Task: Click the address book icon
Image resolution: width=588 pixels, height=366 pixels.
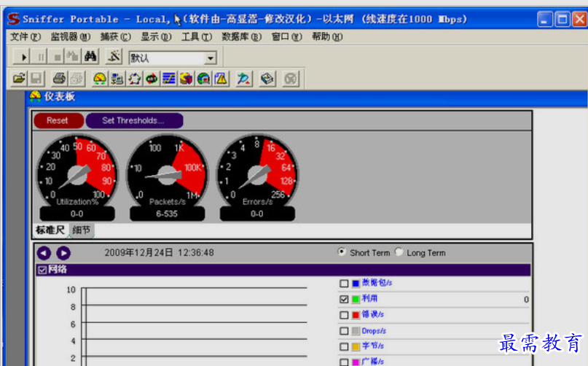Action: 267,79
